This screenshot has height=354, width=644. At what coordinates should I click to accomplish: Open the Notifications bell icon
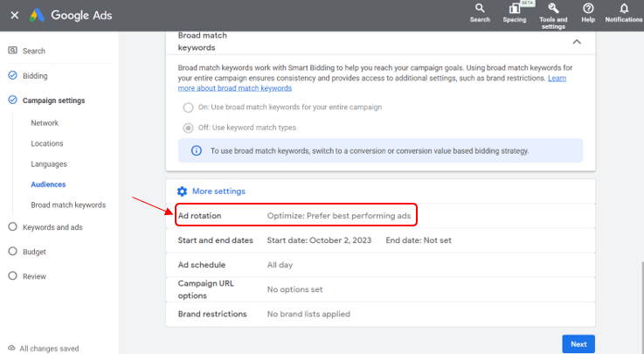[624, 8]
